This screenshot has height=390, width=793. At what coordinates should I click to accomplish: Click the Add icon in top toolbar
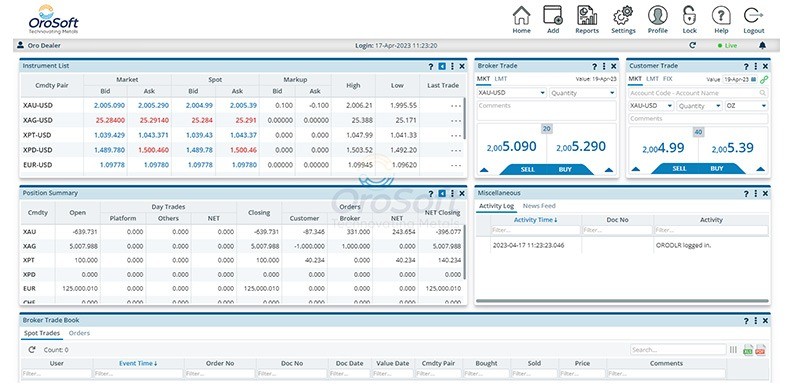pos(553,16)
